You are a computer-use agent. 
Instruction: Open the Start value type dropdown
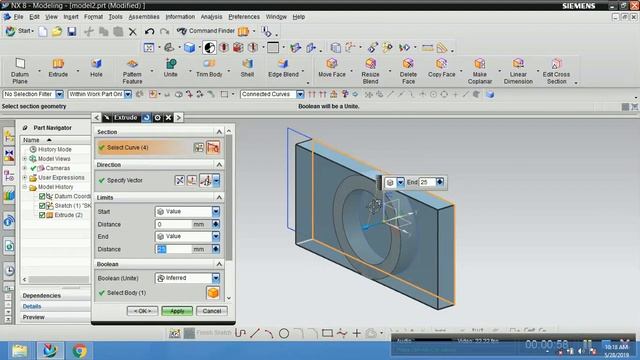tap(216, 211)
